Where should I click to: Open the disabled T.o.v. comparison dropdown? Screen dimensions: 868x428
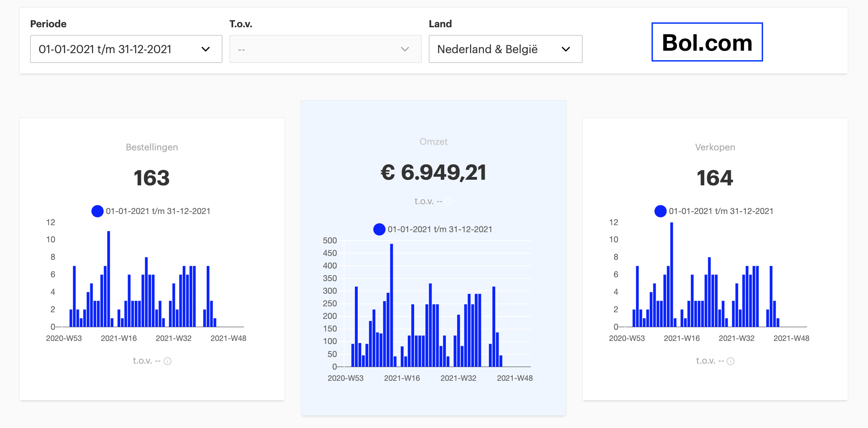tap(326, 49)
